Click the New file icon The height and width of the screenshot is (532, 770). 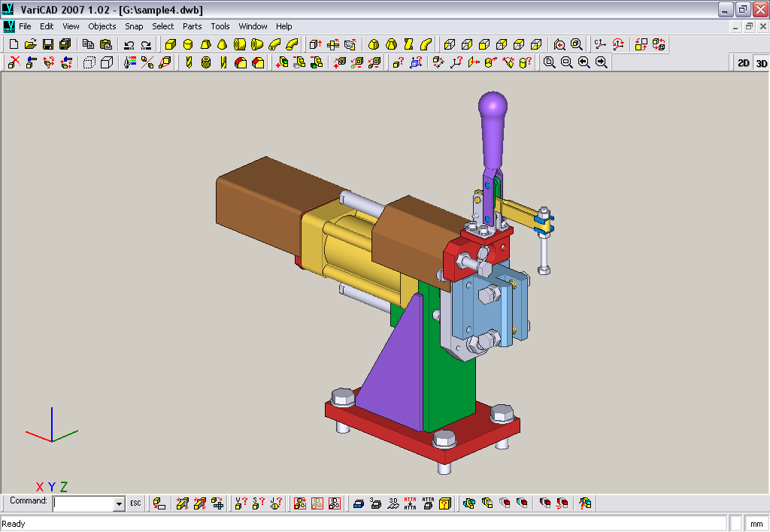coord(14,45)
